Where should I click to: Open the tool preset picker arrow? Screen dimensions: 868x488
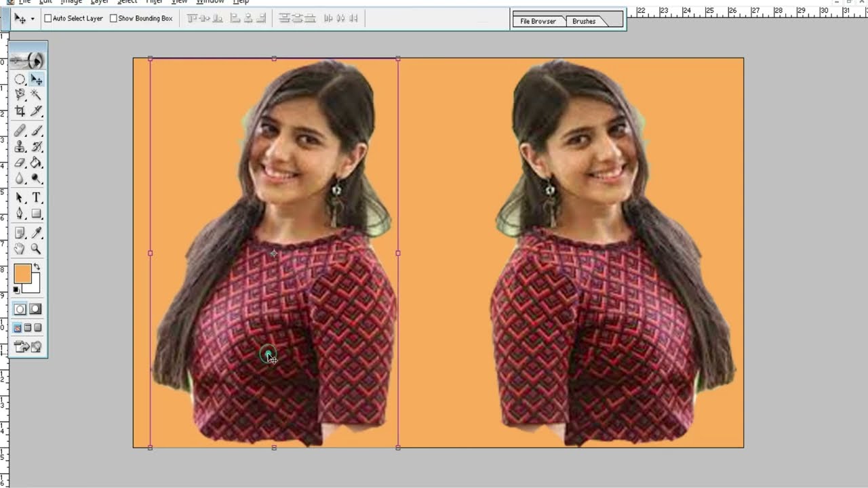click(32, 19)
